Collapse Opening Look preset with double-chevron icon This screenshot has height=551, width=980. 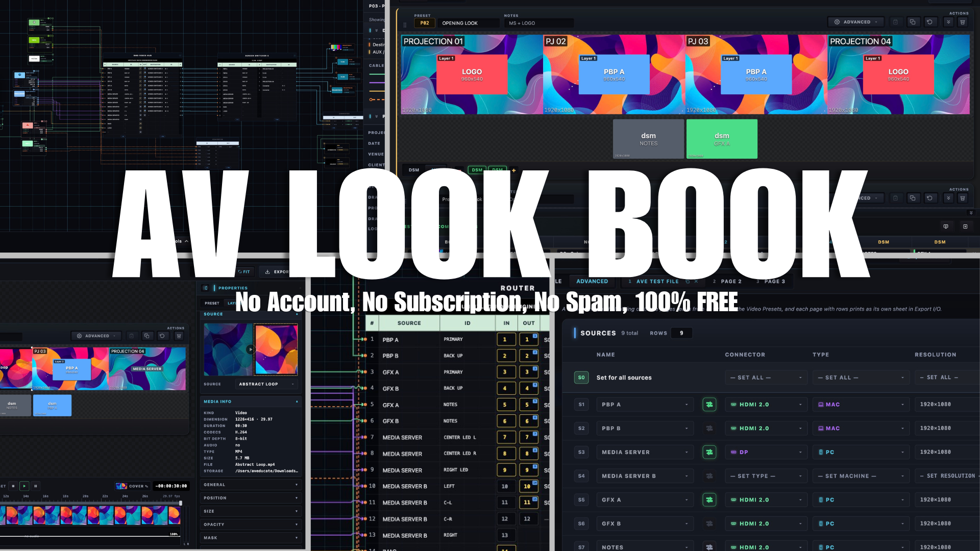point(948,22)
